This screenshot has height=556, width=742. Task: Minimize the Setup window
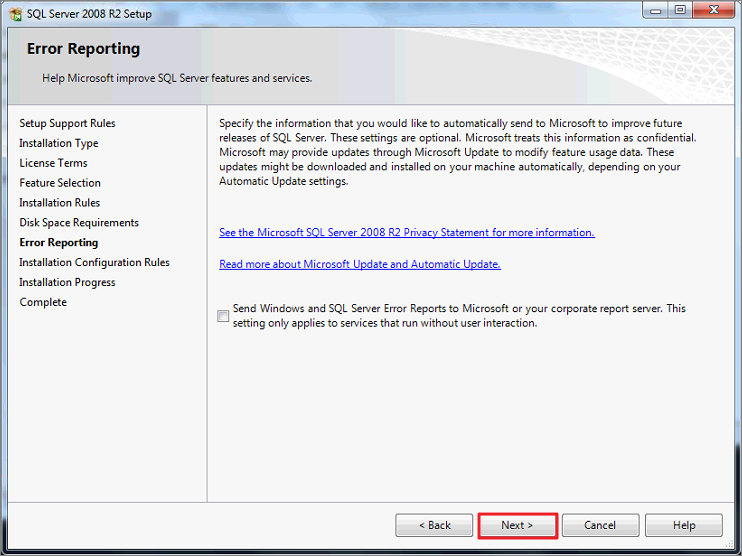pos(655,10)
